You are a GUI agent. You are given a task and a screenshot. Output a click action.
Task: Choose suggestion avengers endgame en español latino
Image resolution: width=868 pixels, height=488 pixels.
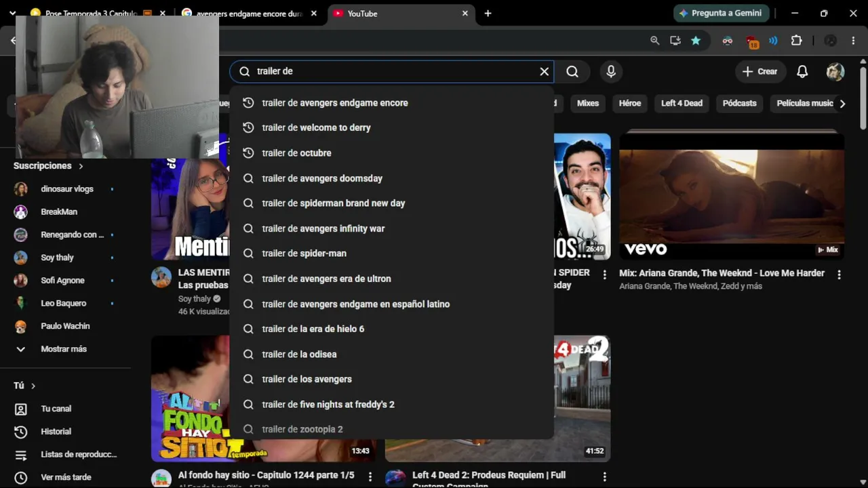coord(392,304)
